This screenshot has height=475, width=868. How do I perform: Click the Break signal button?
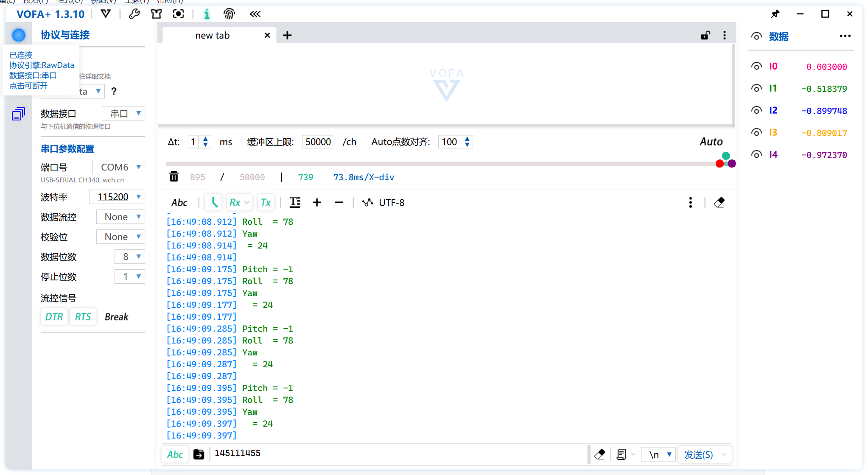click(x=116, y=317)
